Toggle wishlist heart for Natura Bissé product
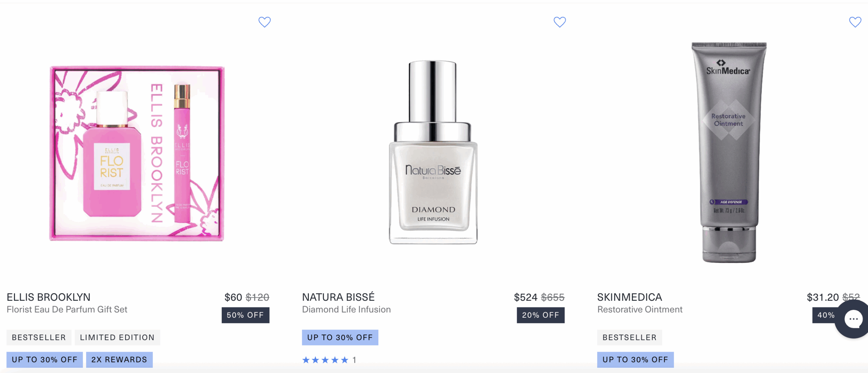The height and width of the screenshot is (373, 868). [560, 22]
